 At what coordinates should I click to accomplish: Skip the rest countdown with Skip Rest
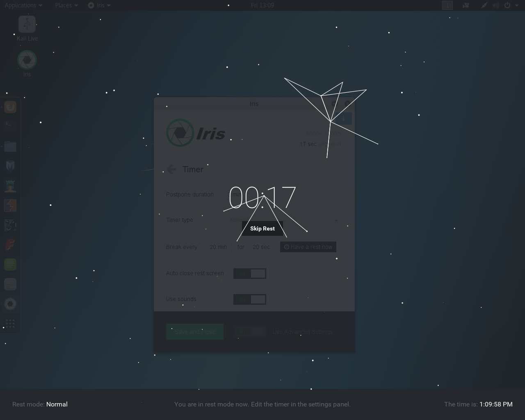(x=262, y=228)
